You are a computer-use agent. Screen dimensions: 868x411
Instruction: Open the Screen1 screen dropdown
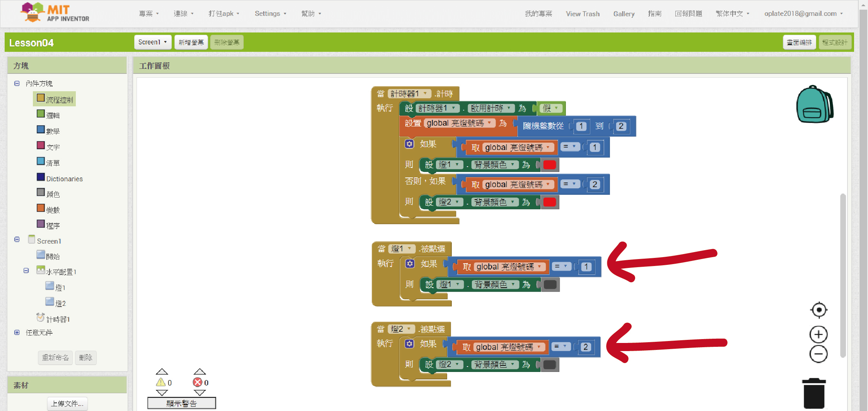pyautogui.click(x=153, y=42)
